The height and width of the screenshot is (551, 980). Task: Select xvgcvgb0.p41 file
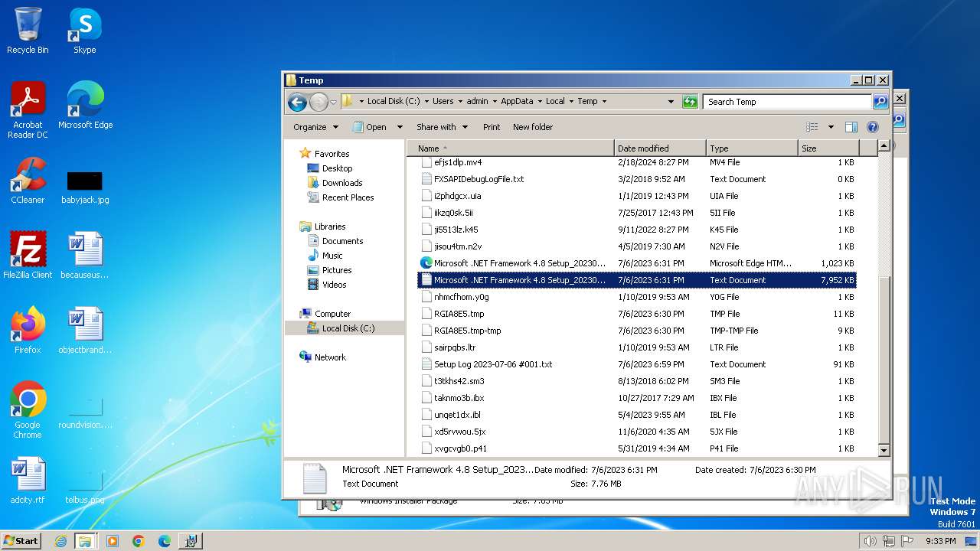click(x=637, y=448)
